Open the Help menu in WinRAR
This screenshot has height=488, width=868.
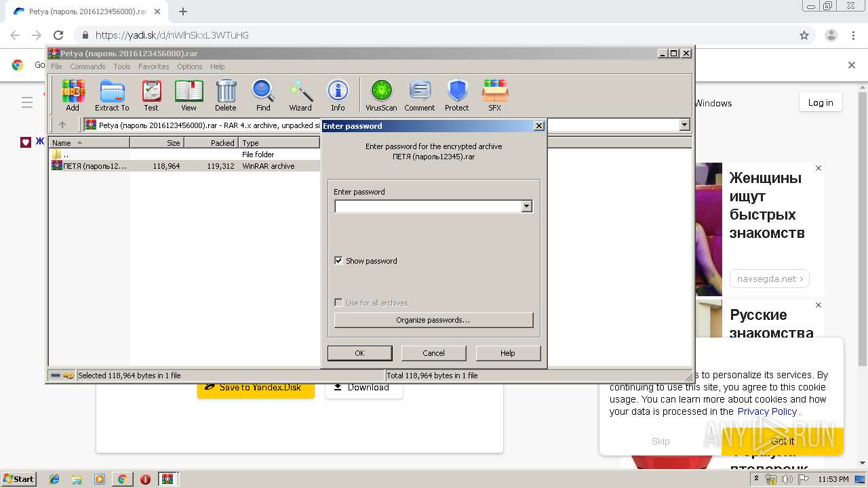coord(217,66)
